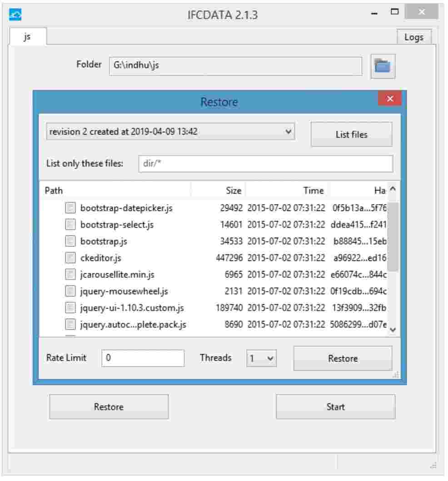Select the jquery-mousewheel.js file name
Viewport: 448px width, 481px height.
pos(124,291)
